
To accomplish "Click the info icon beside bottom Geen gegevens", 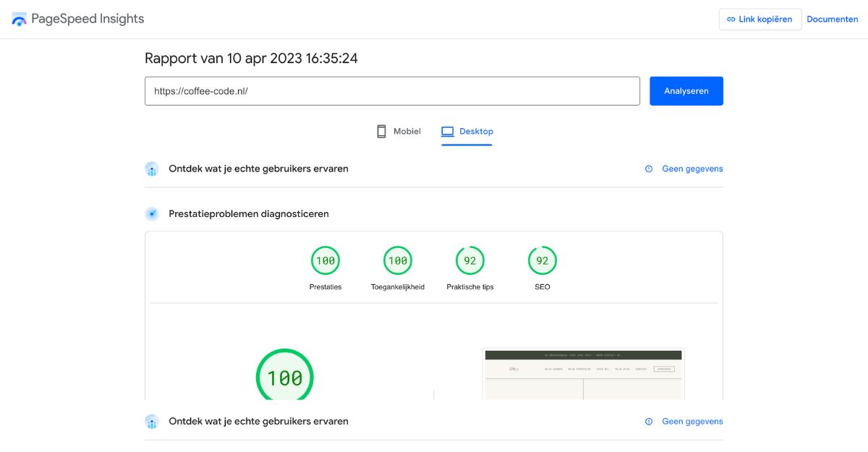I will tap(648, 421).
